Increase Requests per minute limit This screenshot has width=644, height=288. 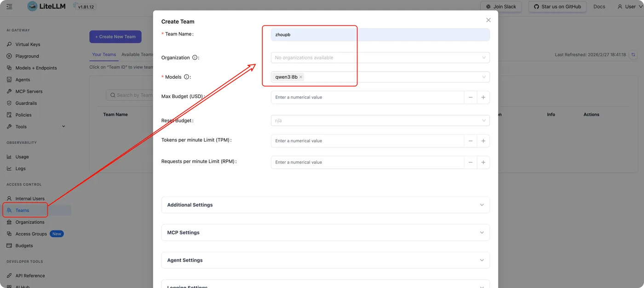coord(483,162)
